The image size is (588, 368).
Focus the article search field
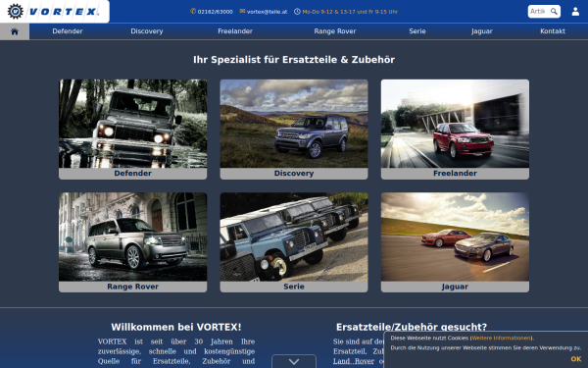539,12
